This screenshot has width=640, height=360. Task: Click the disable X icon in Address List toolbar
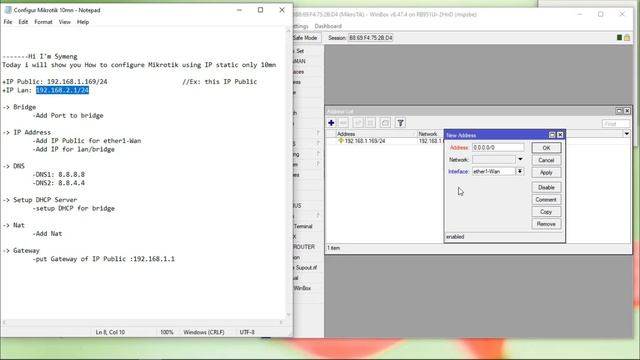(x=370, y=123)
